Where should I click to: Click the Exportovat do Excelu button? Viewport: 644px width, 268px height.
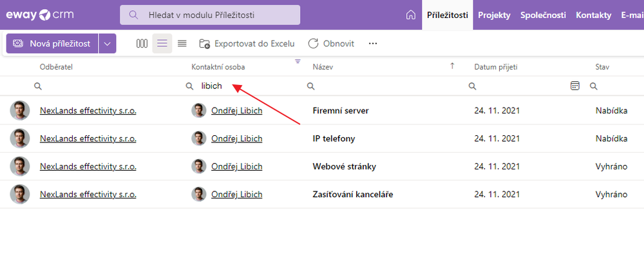pyautogui.click(x=247, y=44)
